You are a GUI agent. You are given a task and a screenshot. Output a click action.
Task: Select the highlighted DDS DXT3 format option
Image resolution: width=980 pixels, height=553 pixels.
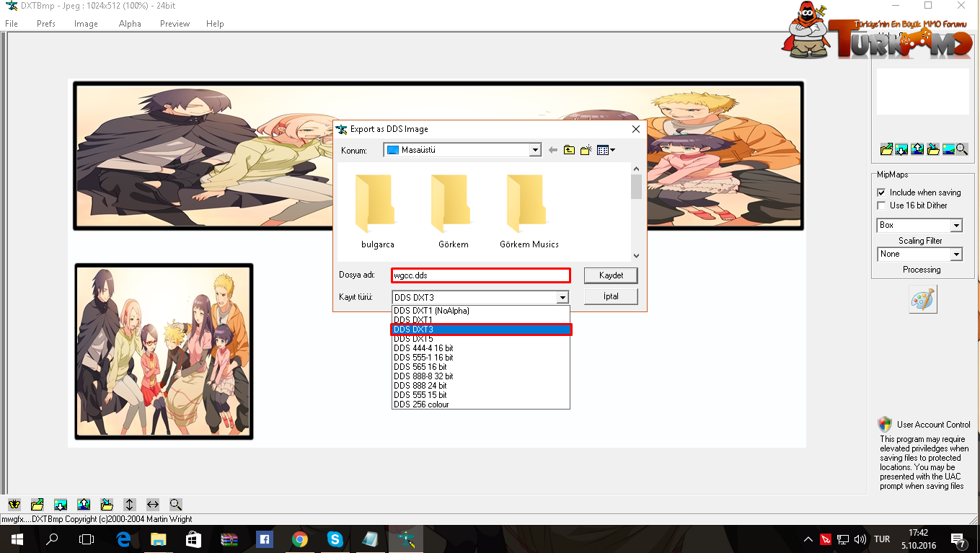click(x=481, y=329)
